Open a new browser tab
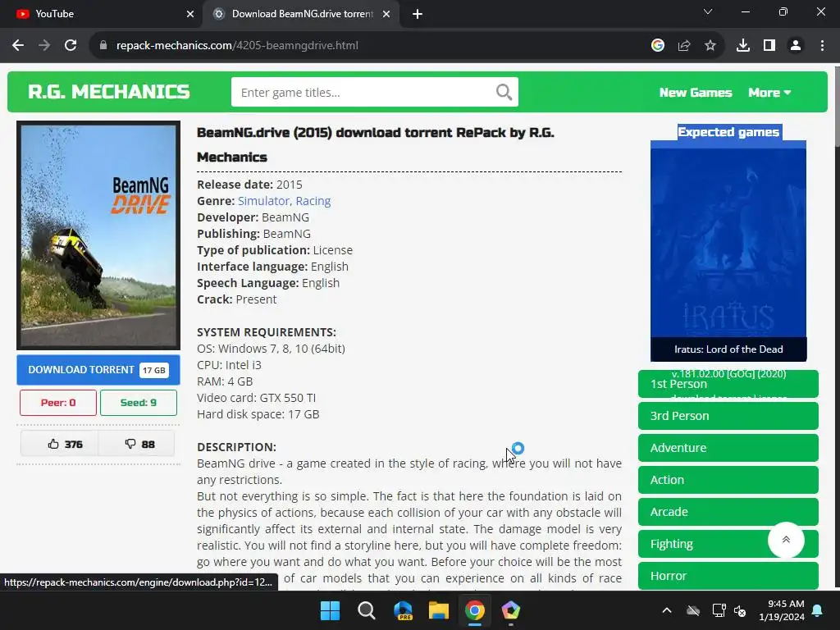This screenshot has height=630, width=840. click(418, 14)
